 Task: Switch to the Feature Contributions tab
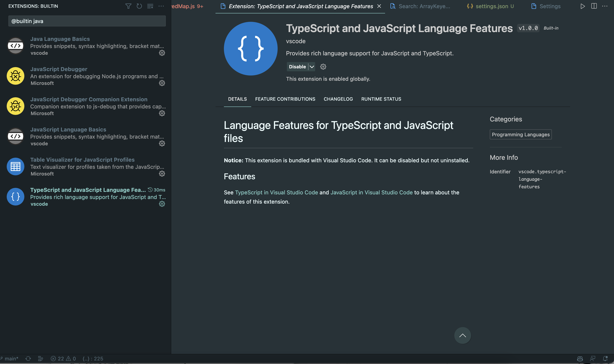click(x=285, y=99)
